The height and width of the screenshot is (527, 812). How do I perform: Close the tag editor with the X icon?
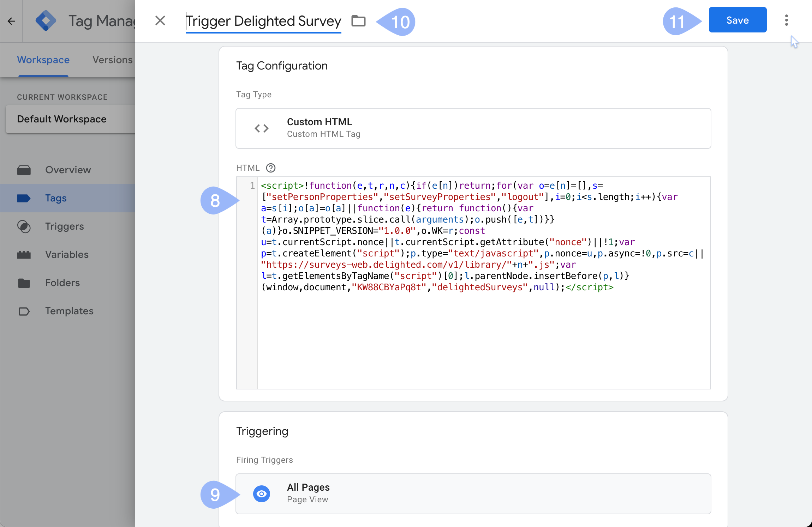(160, 20)
